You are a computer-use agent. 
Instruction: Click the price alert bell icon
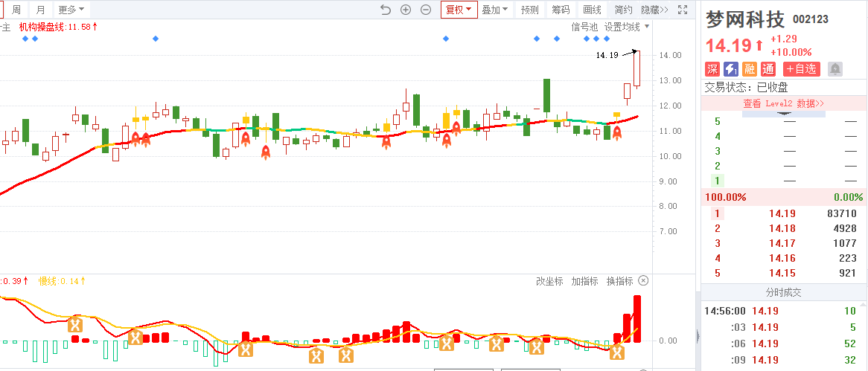pyautogui.click(x=835, y=69)
